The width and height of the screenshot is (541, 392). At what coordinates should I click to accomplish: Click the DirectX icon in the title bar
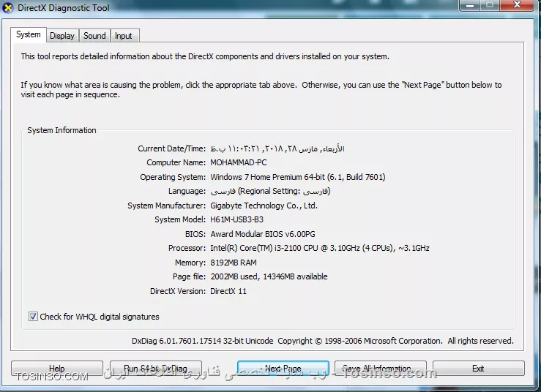tap(7, 7)
